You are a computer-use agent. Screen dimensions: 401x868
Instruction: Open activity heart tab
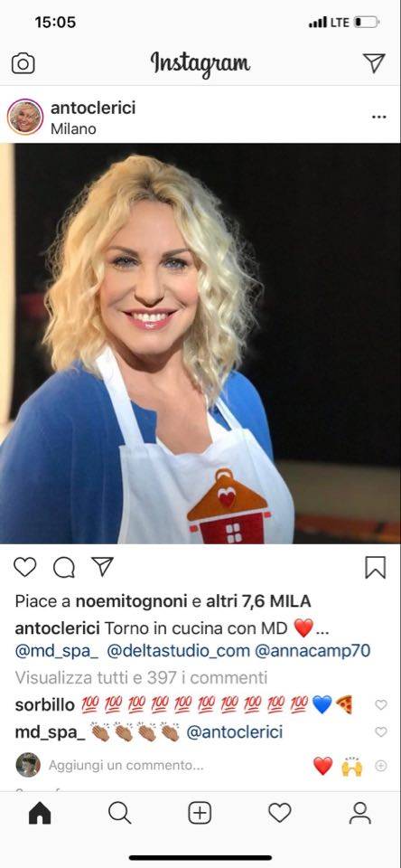tap(279, 813)
